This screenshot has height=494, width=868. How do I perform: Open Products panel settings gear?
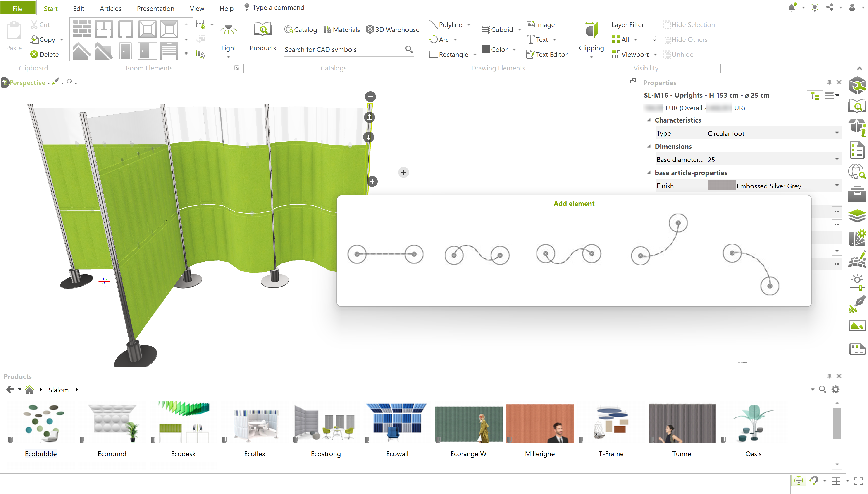coord(836,389)
